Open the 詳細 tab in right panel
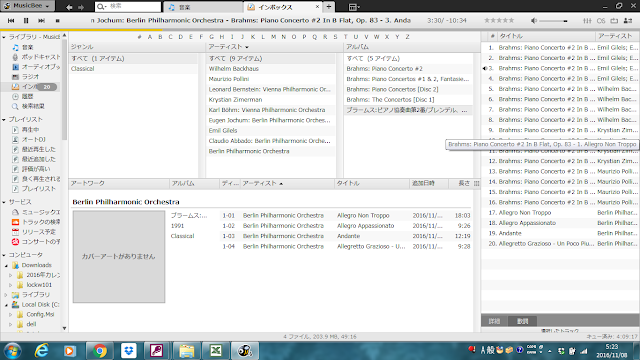 (x=494, y=321)
